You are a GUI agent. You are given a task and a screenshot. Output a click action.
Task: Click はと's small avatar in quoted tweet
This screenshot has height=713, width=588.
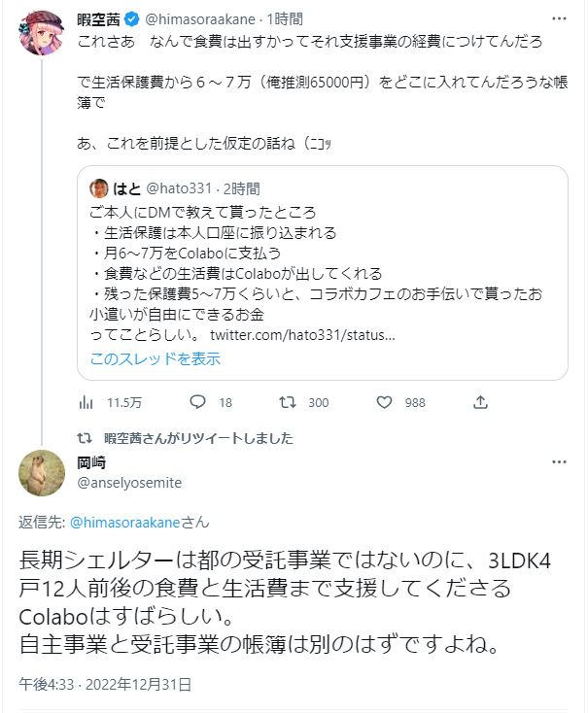click(x=98, y=188)
